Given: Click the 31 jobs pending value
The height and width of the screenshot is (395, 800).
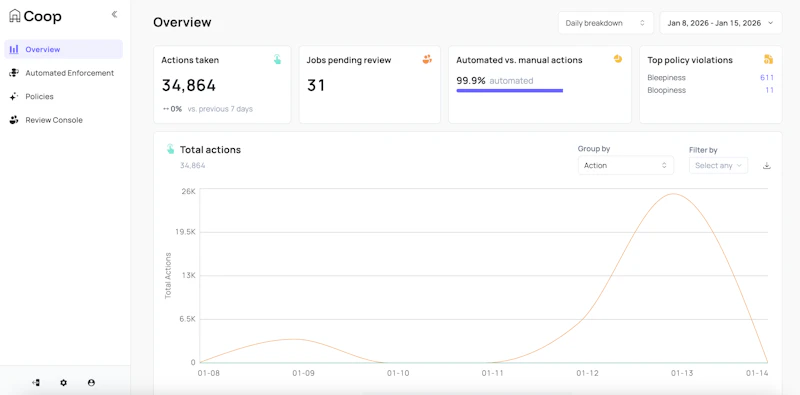Looking at the screenshot, I should 316,85.
